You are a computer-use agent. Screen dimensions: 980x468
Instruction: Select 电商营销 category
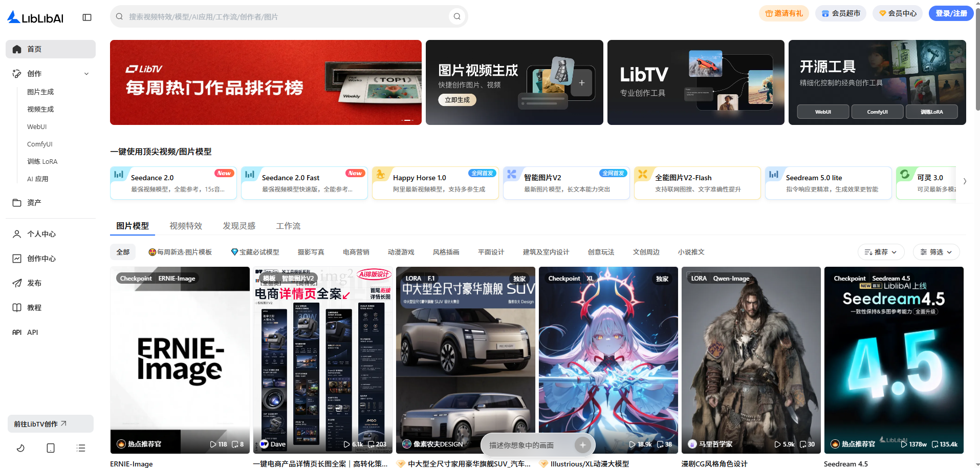[x=356, y=252]
